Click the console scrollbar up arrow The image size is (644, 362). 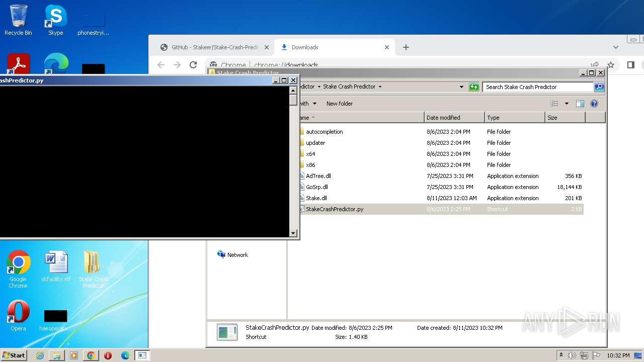[x=293, y=90]
